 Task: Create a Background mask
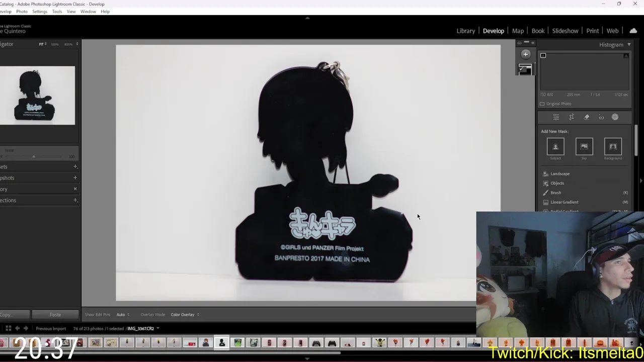[613, 147]
